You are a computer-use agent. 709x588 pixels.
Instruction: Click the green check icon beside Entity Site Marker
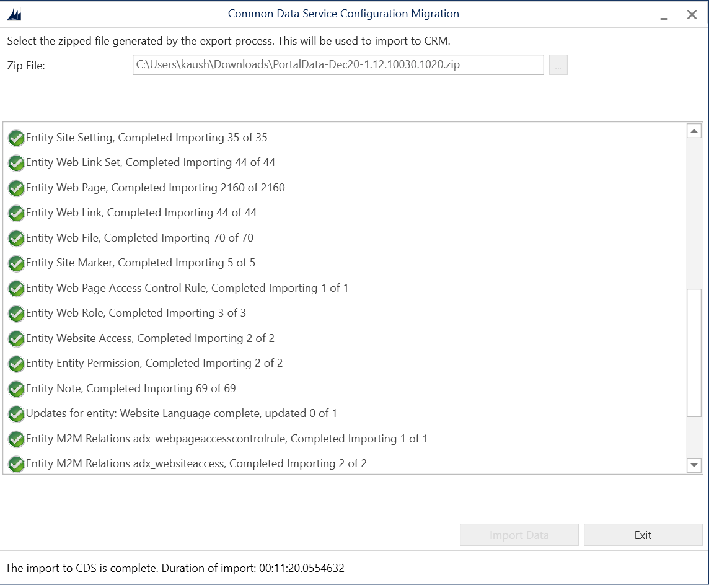point(16,263)
